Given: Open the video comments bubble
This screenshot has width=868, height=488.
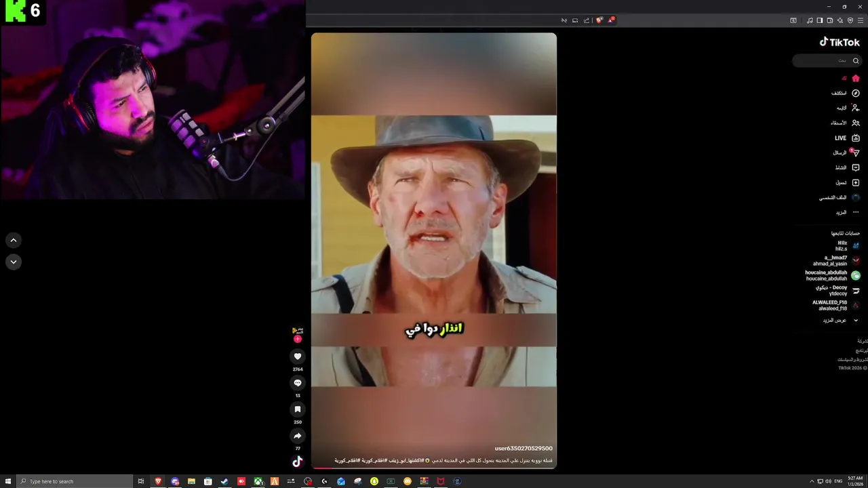Looking at the screenshot, I should 297,383.
